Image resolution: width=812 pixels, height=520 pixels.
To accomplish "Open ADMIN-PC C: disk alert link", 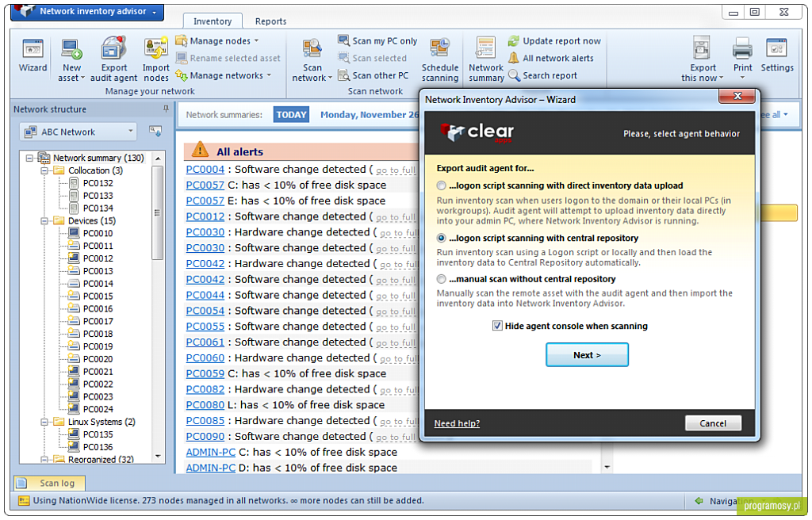I will [x=210, y=453].
